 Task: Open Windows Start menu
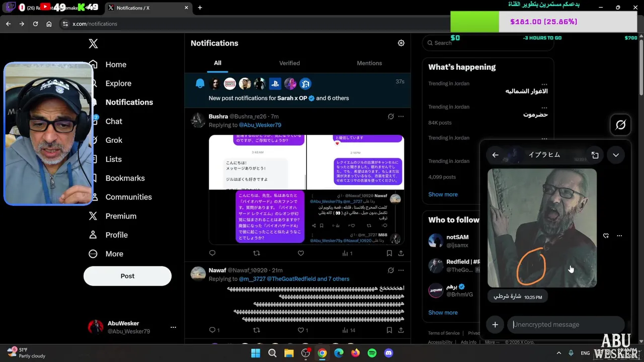click(256, 353)
